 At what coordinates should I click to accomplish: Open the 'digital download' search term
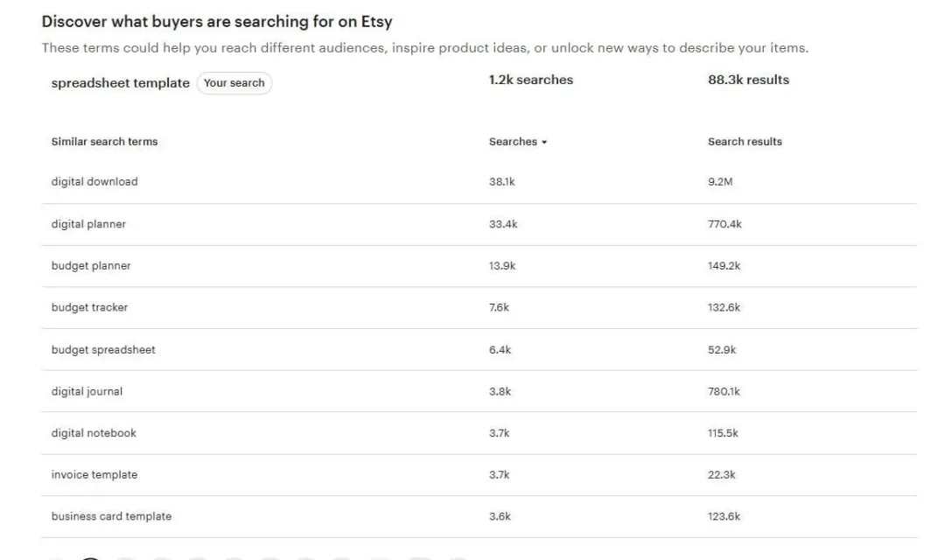94,181
